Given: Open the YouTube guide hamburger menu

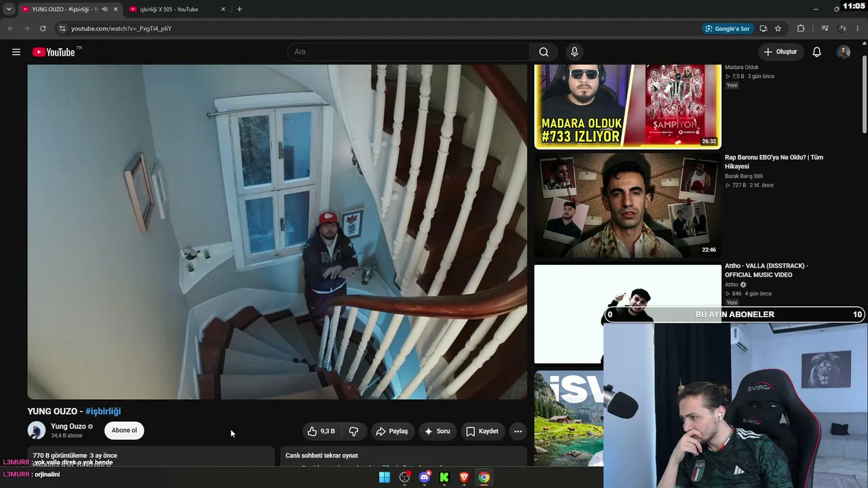Looking at the screenshot, I should pos(16,52).
